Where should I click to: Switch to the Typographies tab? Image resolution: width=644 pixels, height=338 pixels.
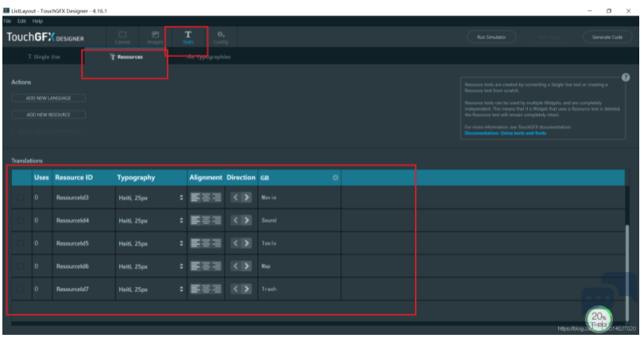tap(208, 56)
